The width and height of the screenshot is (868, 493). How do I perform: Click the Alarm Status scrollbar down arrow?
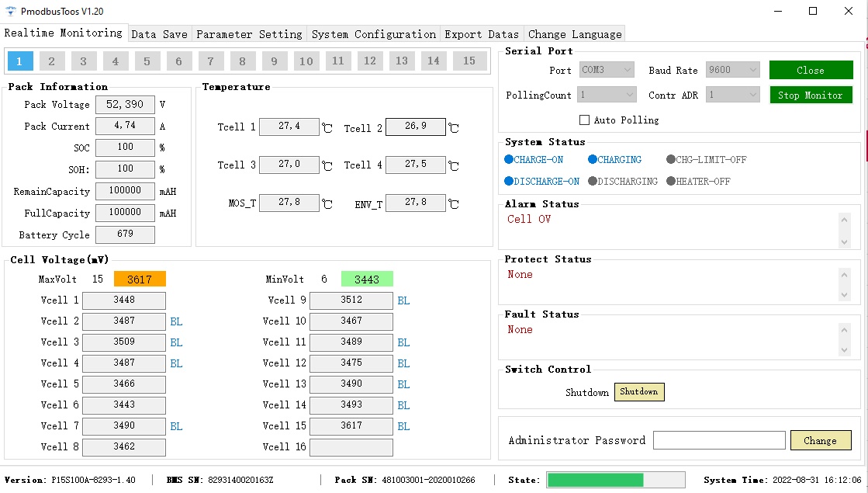(845, 242)
